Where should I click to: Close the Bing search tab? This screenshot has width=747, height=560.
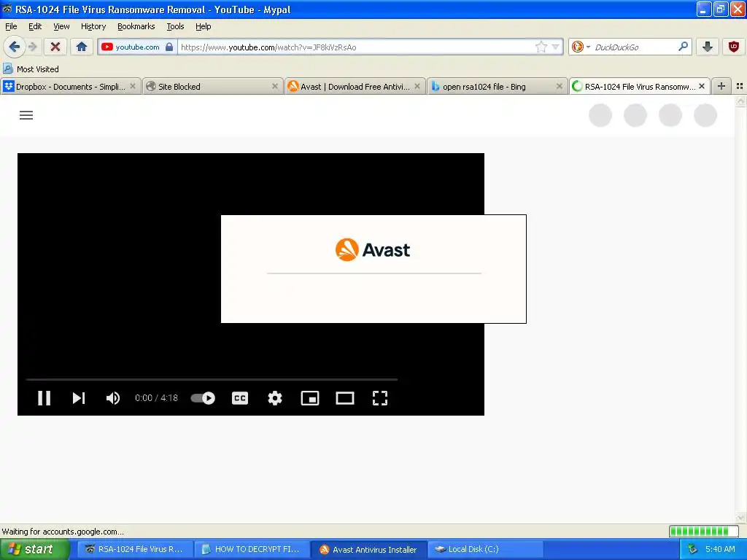560,86
